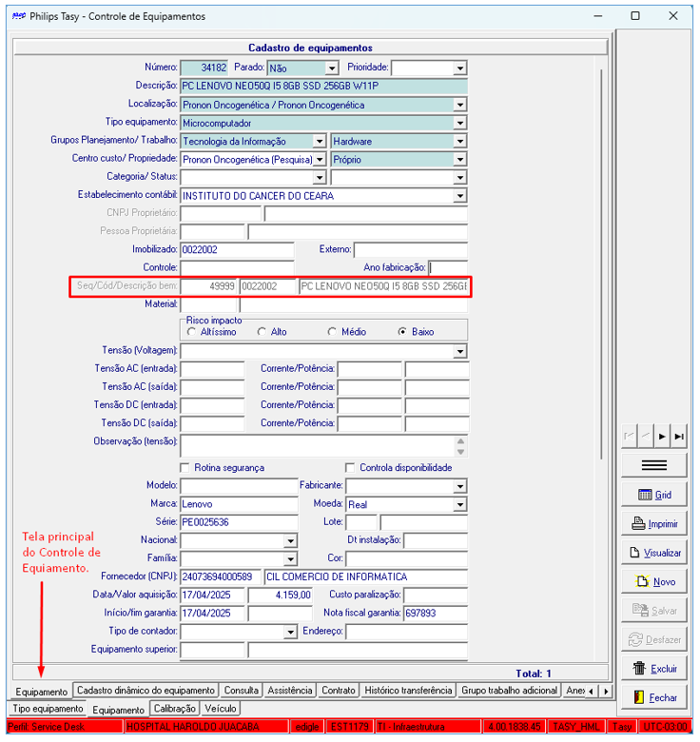Select the Médio risk radio button
The image size is (700, 742).
tap(332, 332)
